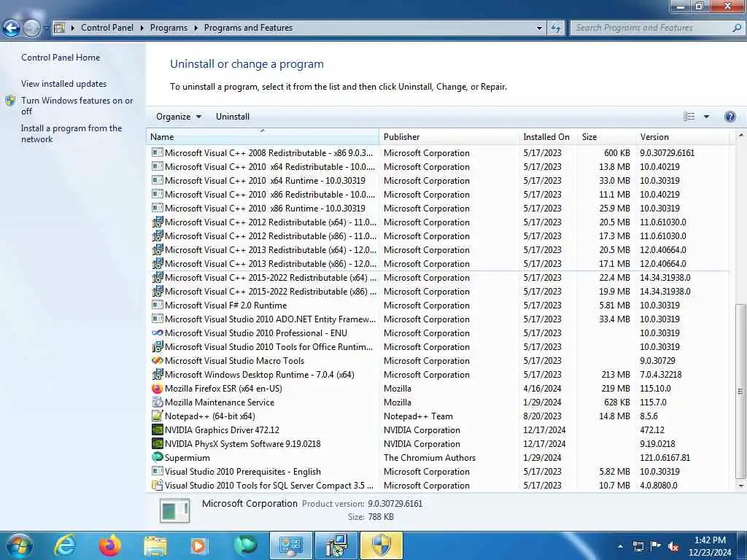Open the Organize dropdown menu
747x560 pixels.
179,117
